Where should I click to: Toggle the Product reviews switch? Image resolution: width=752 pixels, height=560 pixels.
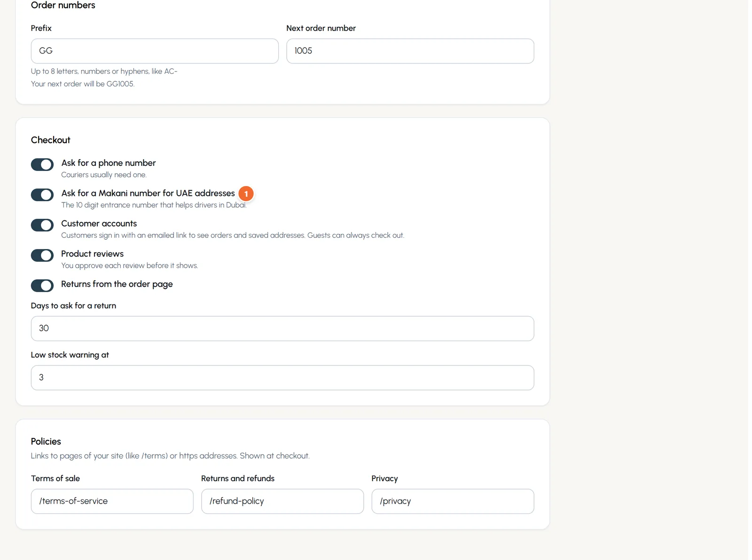point(42,256)
